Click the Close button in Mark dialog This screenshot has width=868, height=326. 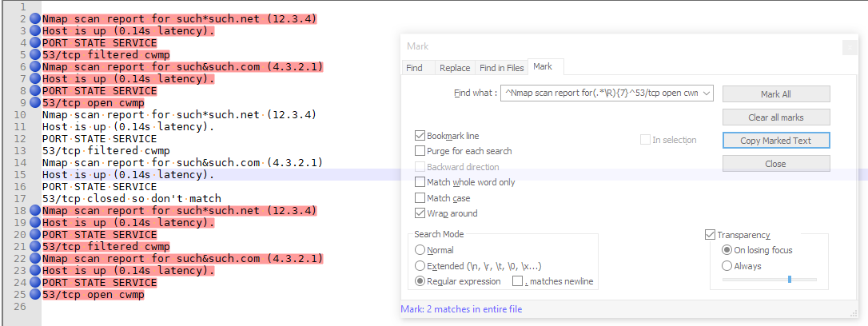pos(776,164)
